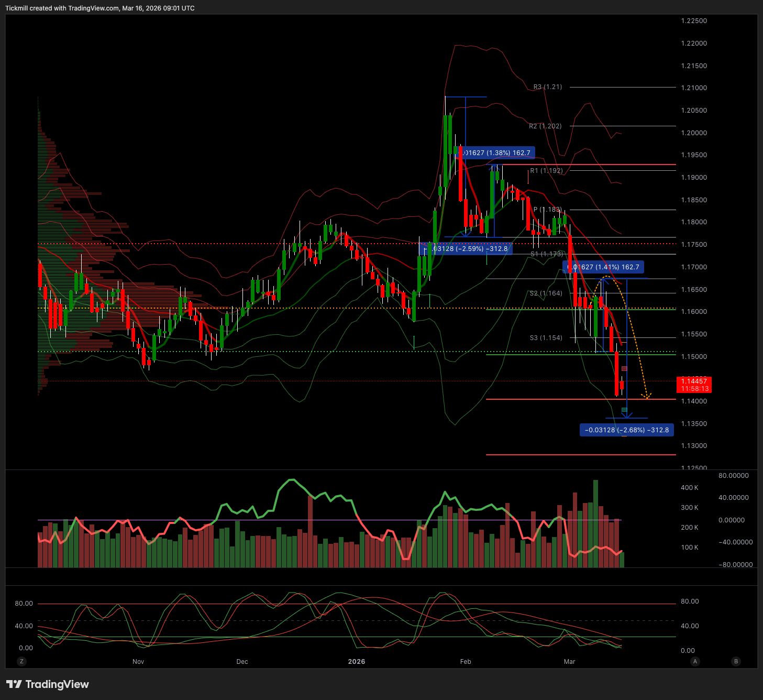
Task: Click the blue down arrow measurement tip
Action: point(627,416)
